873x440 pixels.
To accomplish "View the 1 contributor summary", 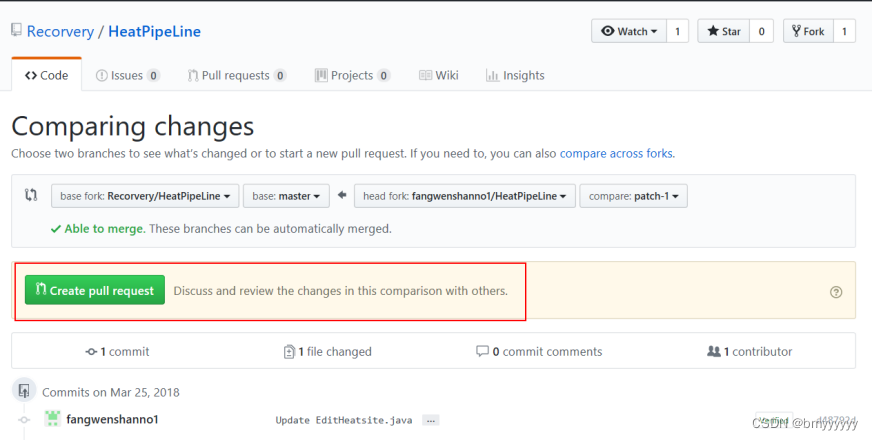I will [x=749, y=351].
